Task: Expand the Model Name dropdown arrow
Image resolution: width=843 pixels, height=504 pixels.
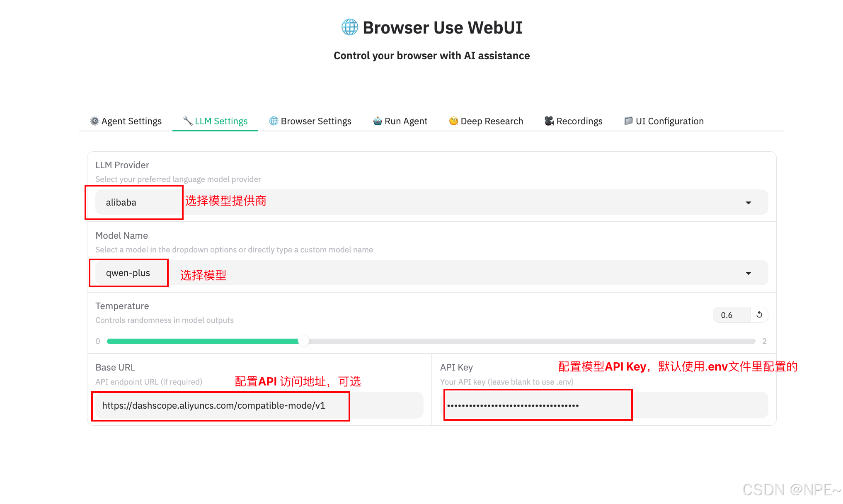Action: point(749,273)
